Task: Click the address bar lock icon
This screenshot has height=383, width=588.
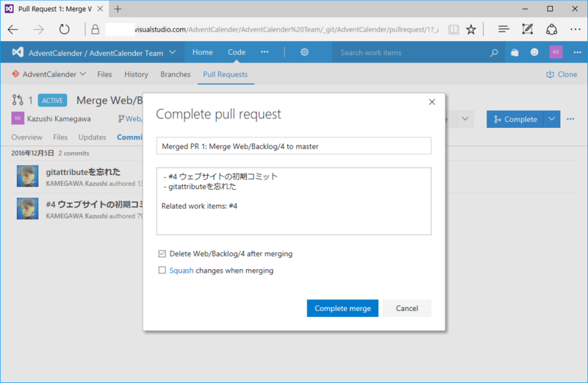Action: pyautogui.click(x=96, y=29)
